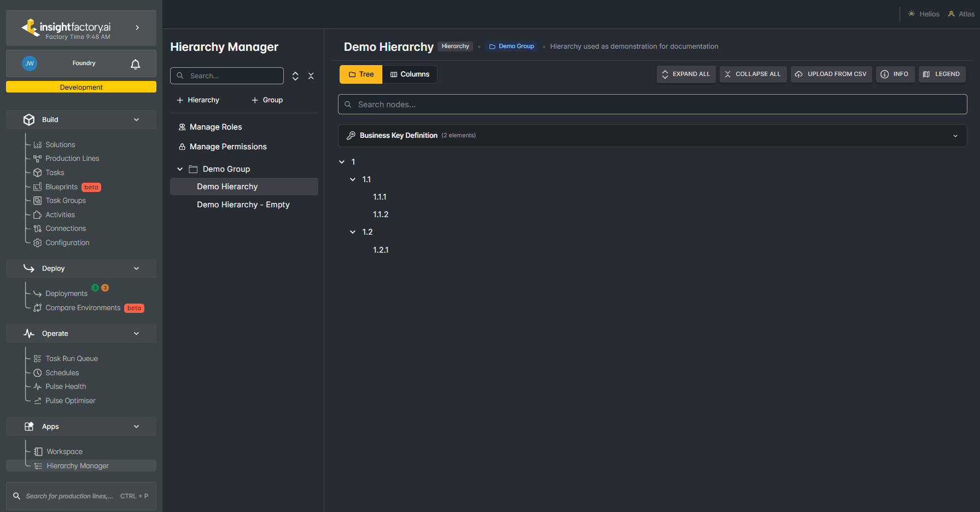The height and width of the screenshot is (512, 980).
Task: Select node 1.1.1
Action: pos(380,197)
